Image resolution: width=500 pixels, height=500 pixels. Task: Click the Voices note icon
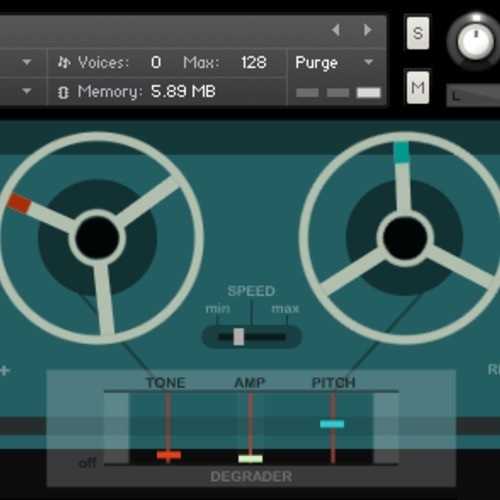tap(64, 62)
